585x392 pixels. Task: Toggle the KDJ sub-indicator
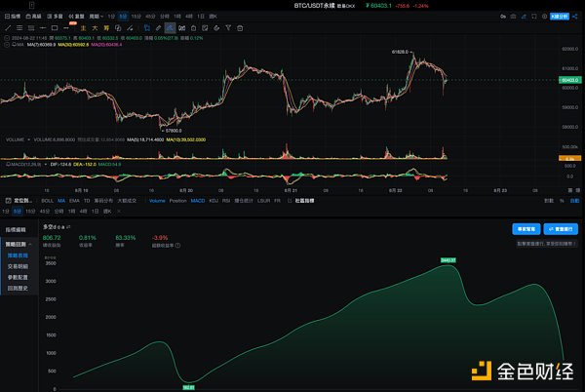pyautogui.click(x=214, y=201)
